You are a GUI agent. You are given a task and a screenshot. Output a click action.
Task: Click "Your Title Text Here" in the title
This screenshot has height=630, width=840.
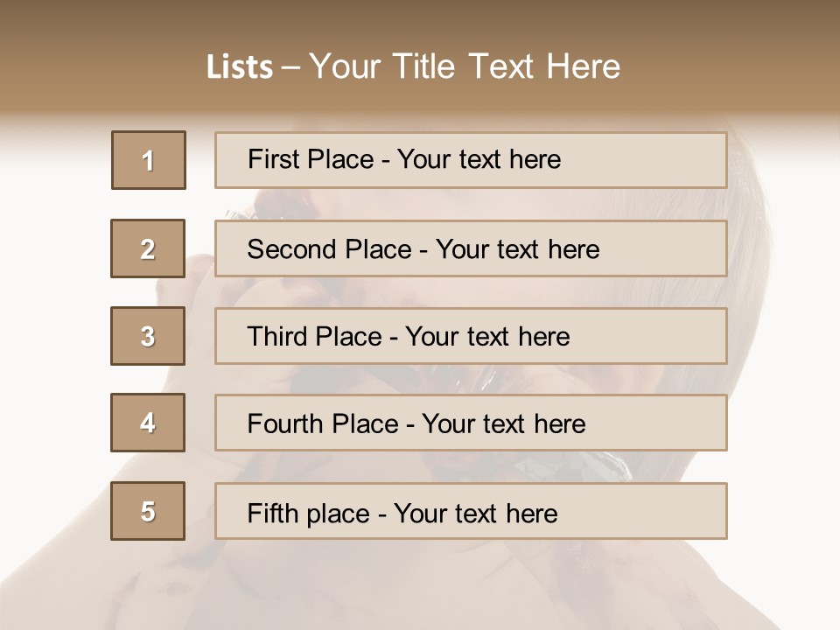pyautogui.click(x=465, y=66)
